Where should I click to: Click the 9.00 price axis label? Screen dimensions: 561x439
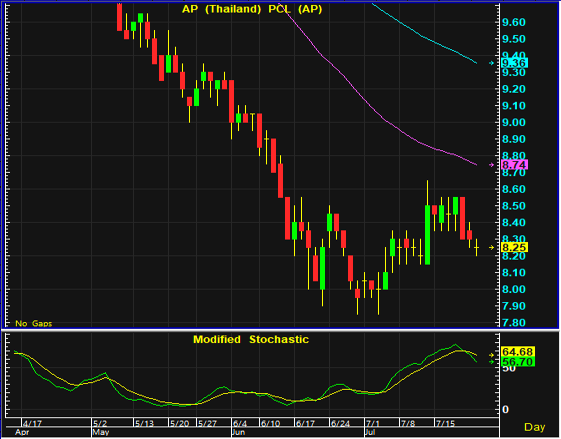click(514, 122)
